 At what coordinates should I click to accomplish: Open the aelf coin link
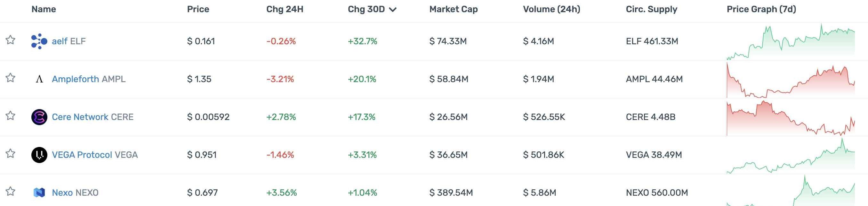[60, 41]
